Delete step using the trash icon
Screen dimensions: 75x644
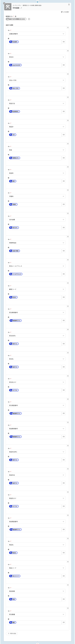69,4
